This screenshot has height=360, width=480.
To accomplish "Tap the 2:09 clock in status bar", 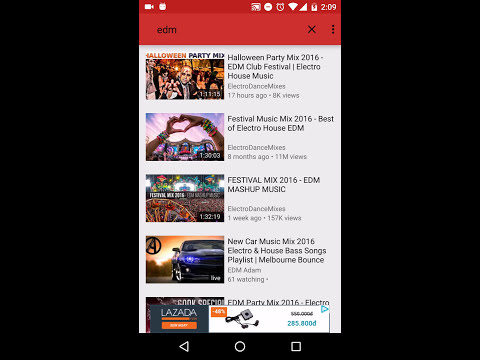I will click(x=328, y=7).
